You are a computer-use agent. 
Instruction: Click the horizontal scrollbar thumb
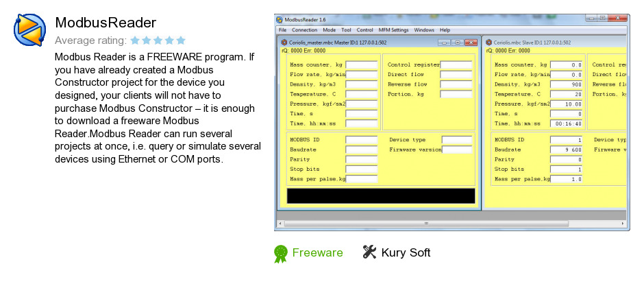(x=426, y=224)
